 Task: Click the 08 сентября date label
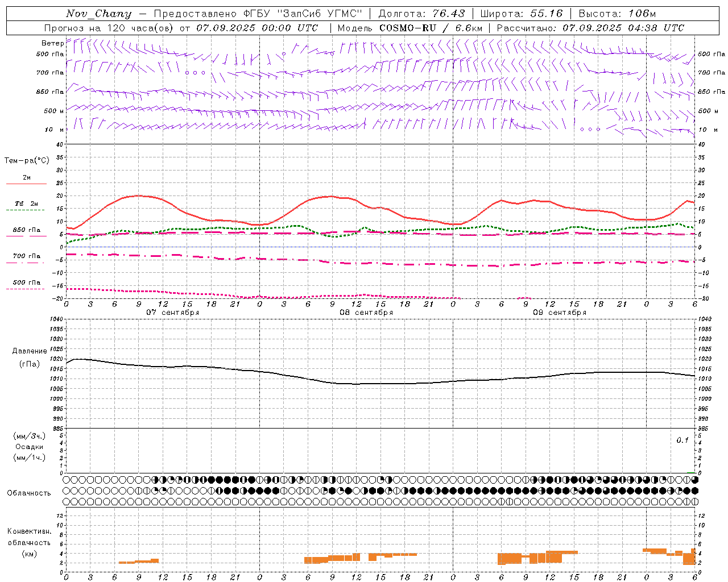366,313
